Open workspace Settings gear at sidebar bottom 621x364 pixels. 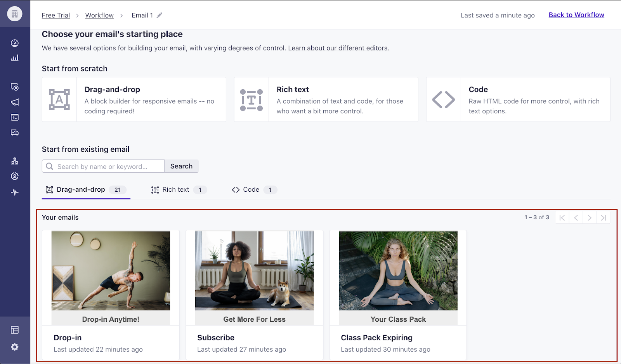point(15,347)
